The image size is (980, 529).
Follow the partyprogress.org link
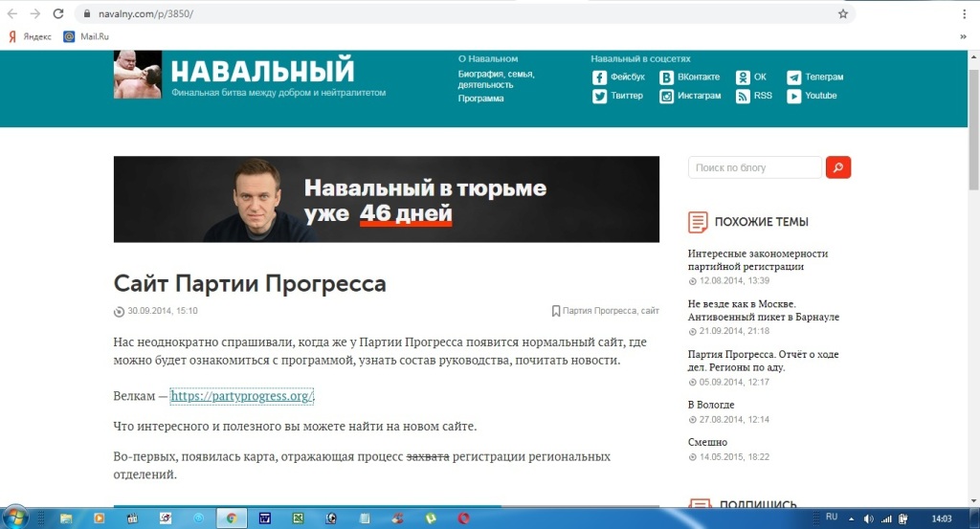(x=242, y=396)
